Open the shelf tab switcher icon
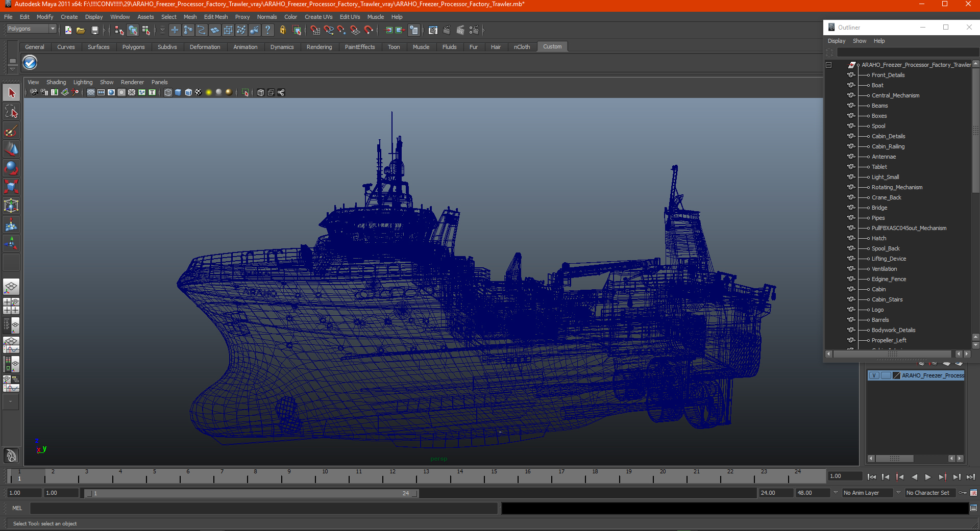The width and height of the screenshot is (980, 531). click(12, 61)
